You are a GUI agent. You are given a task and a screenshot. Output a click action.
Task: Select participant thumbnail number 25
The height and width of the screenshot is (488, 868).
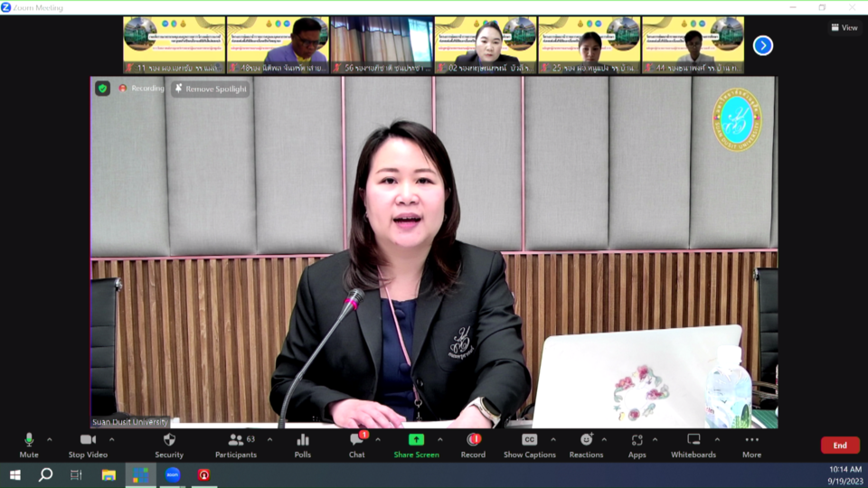click(x=590, y=45)
